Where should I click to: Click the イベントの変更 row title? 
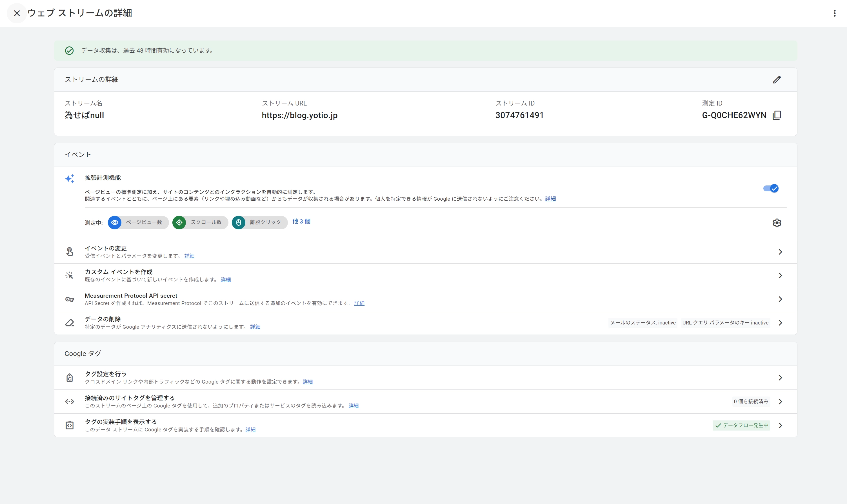[x=106, y=248]
